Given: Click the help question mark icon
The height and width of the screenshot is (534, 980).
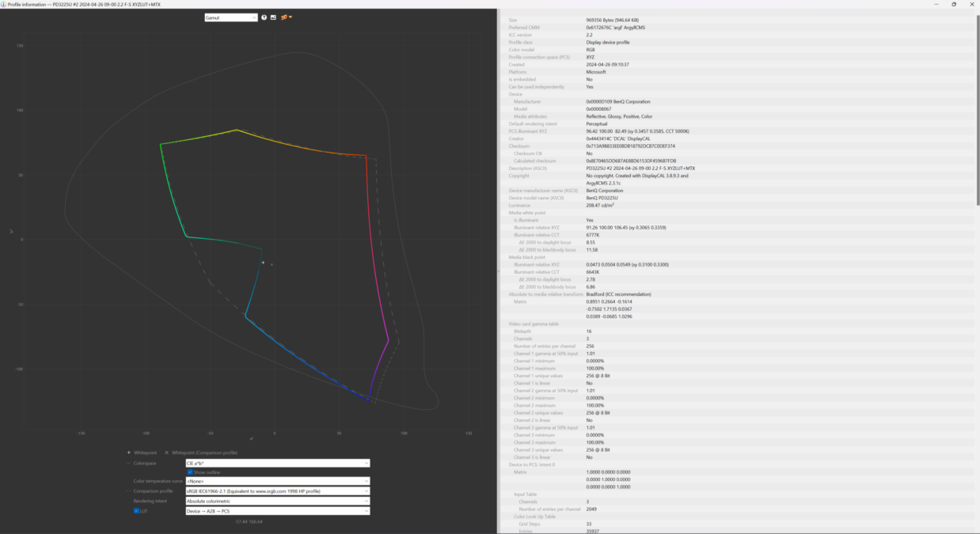Looking at the screenshot, I should pos(264,17).
